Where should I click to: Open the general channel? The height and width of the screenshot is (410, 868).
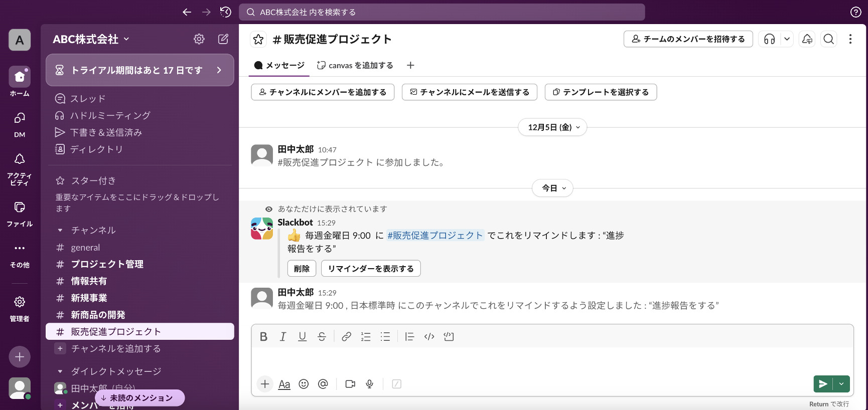tap(140, 248)
